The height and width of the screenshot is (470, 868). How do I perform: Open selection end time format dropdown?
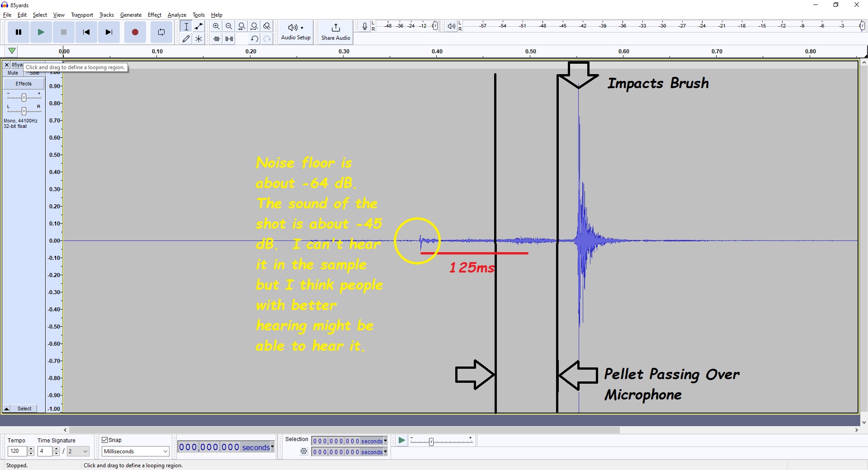(386, 452)
